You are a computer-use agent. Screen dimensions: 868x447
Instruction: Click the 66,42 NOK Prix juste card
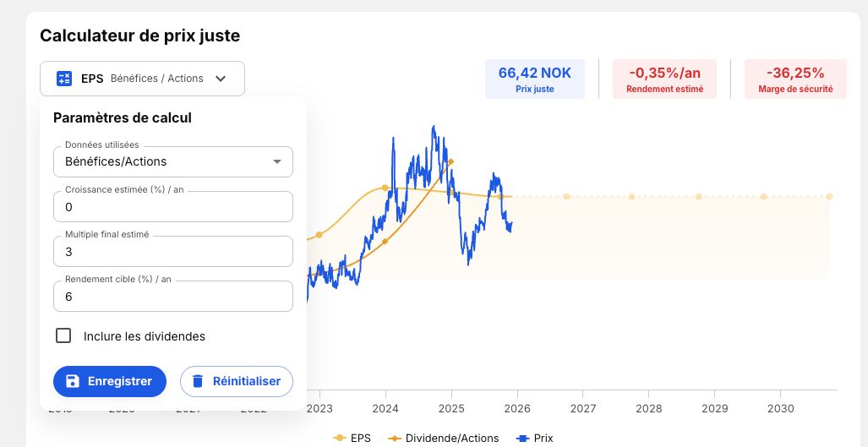(x=535, y=79)
